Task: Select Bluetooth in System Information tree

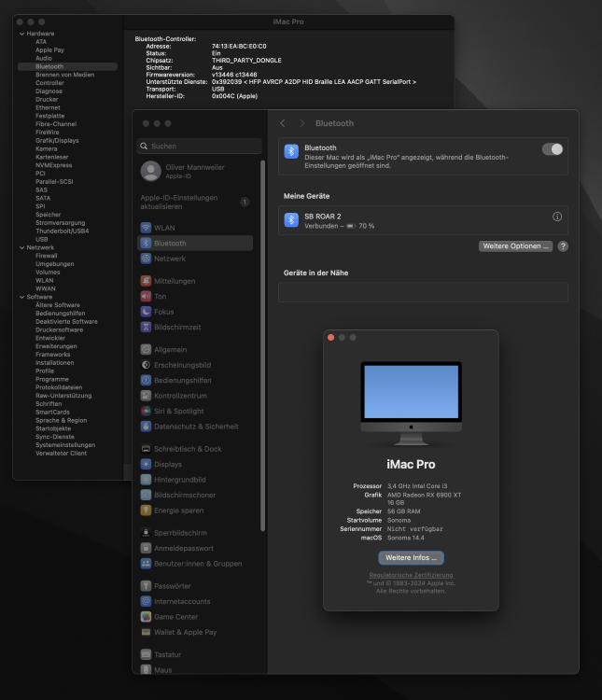Action: pos(67,66)
